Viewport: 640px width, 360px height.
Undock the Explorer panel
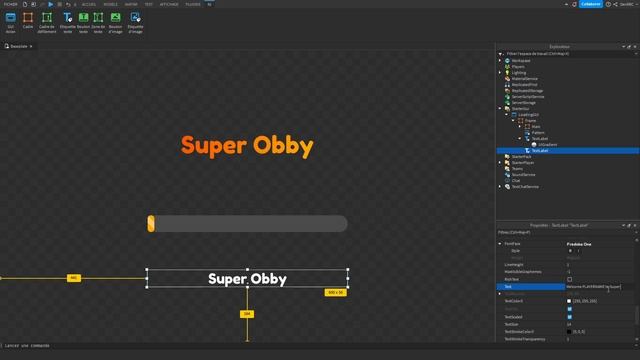(629, 47)
